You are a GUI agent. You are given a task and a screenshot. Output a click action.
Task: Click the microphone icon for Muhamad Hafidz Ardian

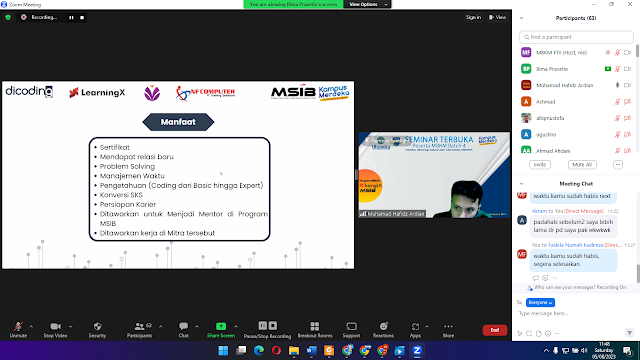click(618, 85)
